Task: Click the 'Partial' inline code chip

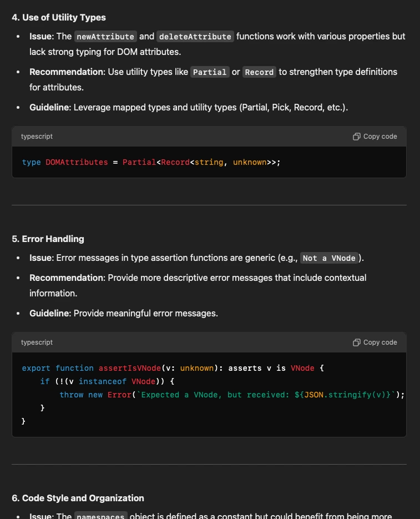Action: point(210,72)
